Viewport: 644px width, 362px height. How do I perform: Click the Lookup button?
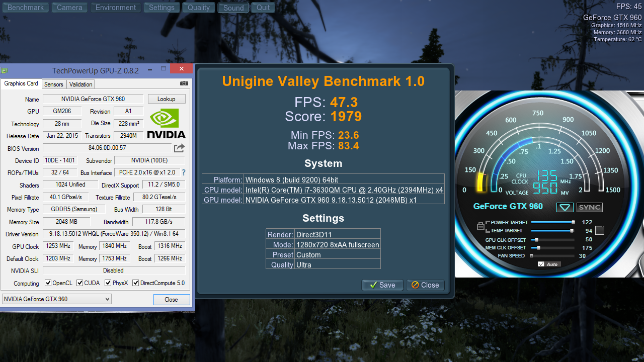pyautogui.click(x=166, y=99)
